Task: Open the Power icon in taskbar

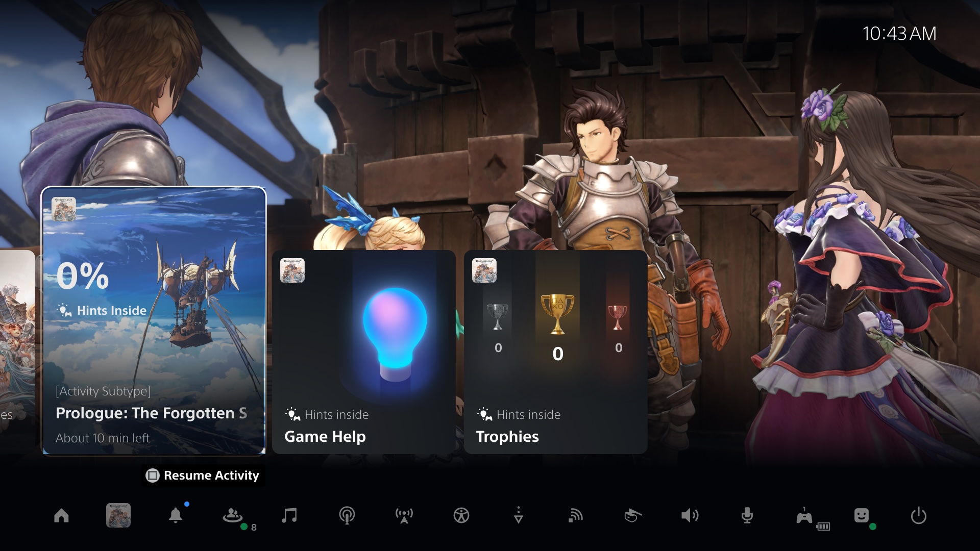Action: (x=919, y=515)
